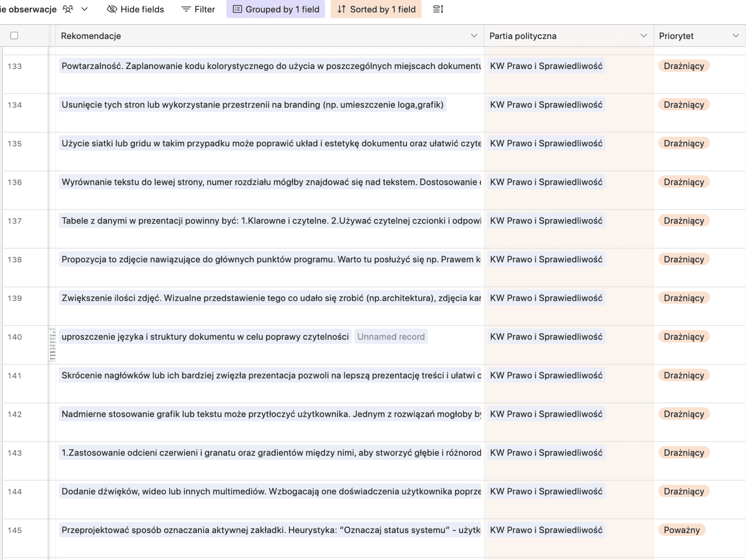Click the 'Drażniący' priority tag in row 144

click(x=684, y=491)
